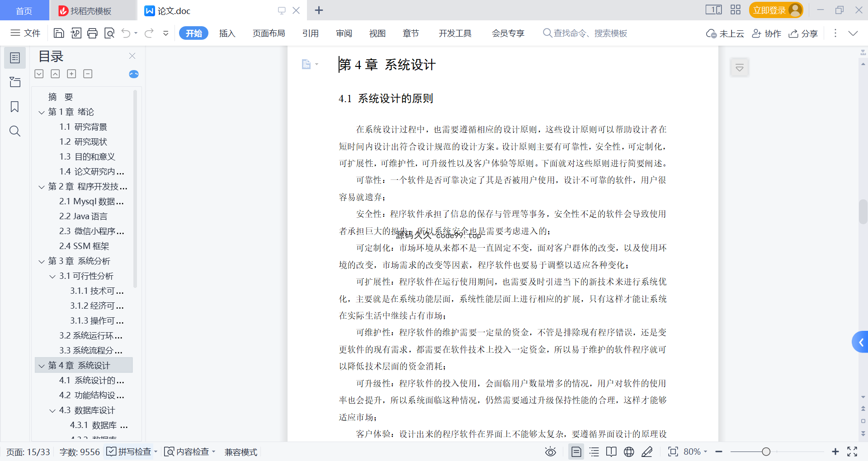
Task: Switch to 找稻壳模板 tab
Action: (x=92, y=10)
